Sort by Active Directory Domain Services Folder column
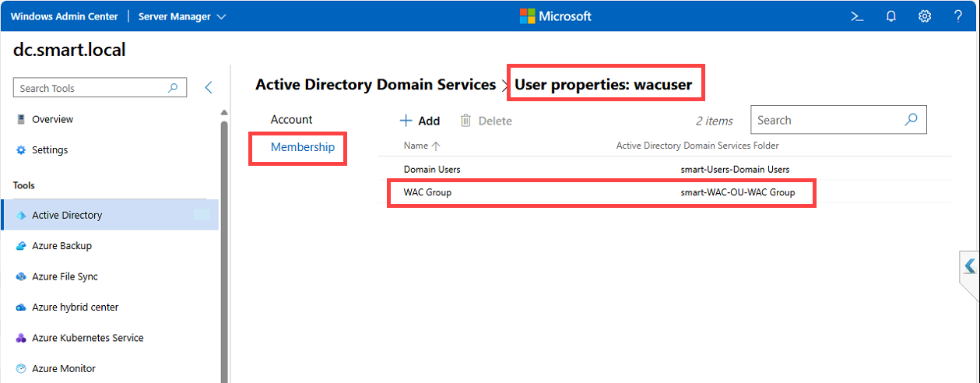 pos(697,146)
